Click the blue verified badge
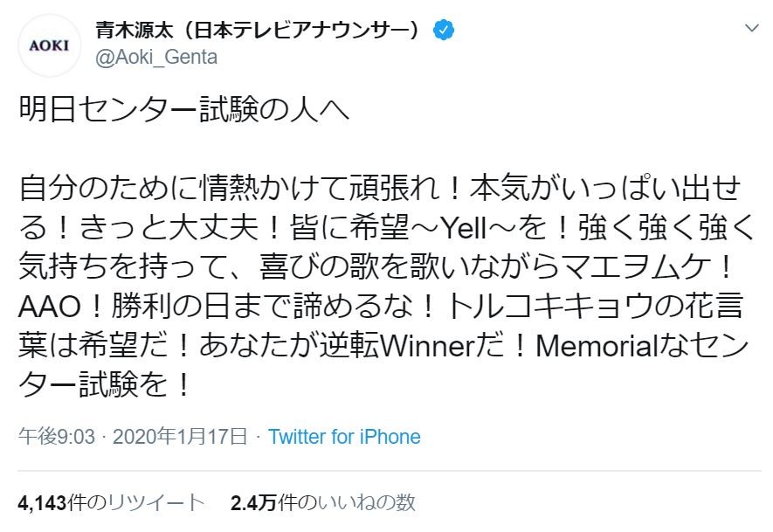Viewport: 773px width, 532px height. pos(445,31)
